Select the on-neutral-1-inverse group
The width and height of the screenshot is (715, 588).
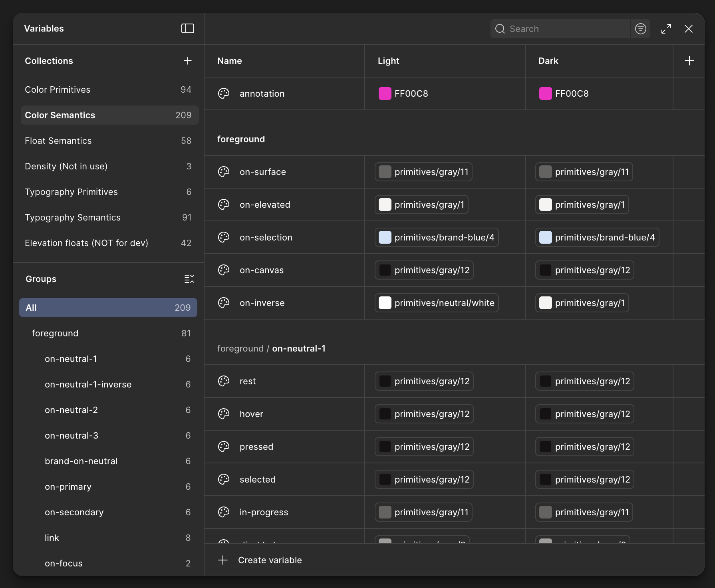pos(108,384)
